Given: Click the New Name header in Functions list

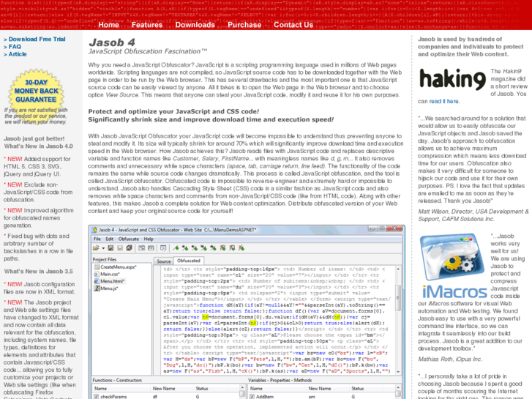Looking at the screenshot, I should point(172,389).
